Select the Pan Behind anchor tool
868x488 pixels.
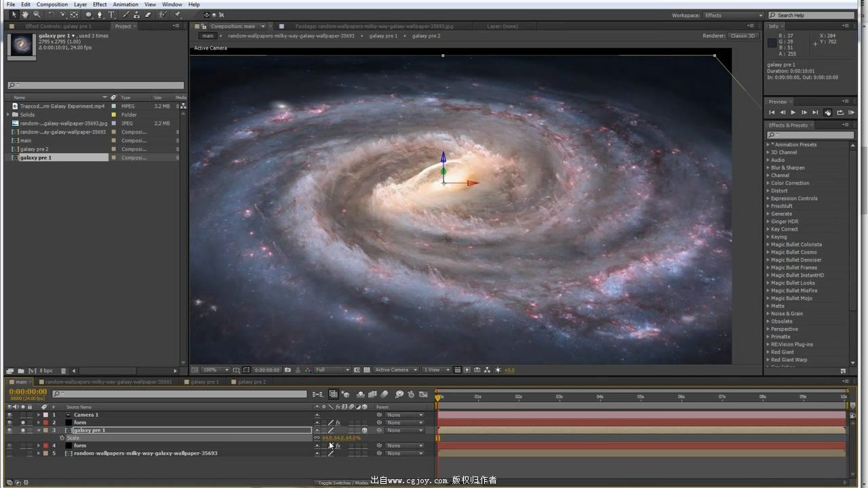click(x=74, y=14)
